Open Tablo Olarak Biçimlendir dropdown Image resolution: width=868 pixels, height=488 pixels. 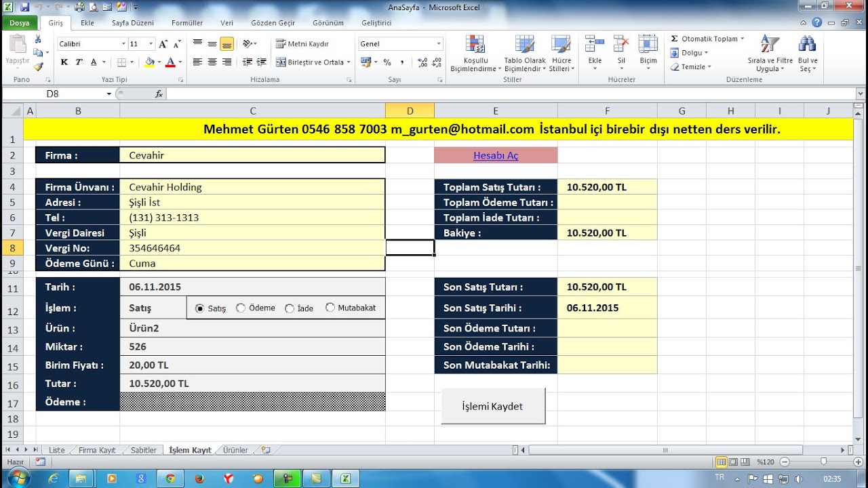[x=525, y=54]
